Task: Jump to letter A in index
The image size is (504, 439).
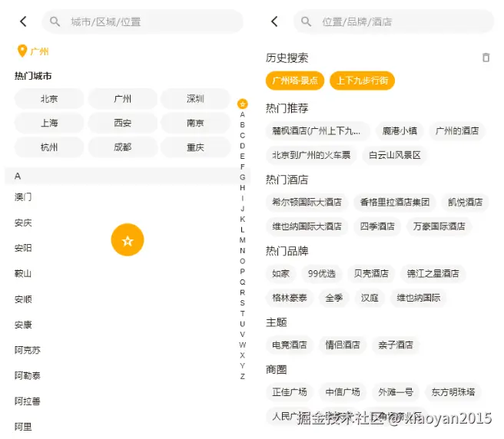Action: click(x=242, y=114)
